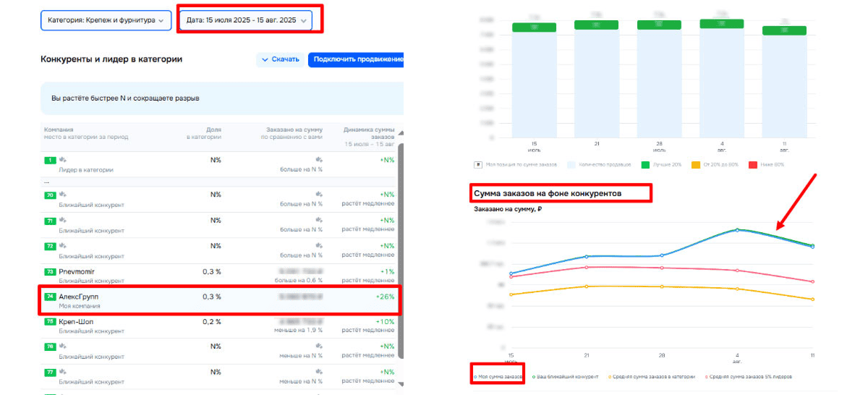Open the Дата date range dropdown
Image resolution: width=868 pixels, height=395 pixels.
[x=245, y=21]
